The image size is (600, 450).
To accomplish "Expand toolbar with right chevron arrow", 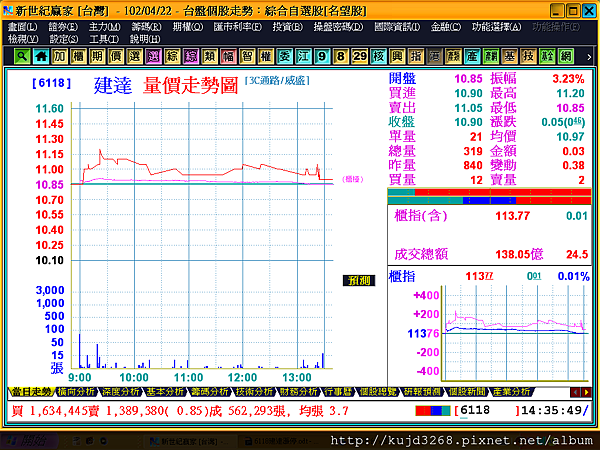I will [589, 57].
